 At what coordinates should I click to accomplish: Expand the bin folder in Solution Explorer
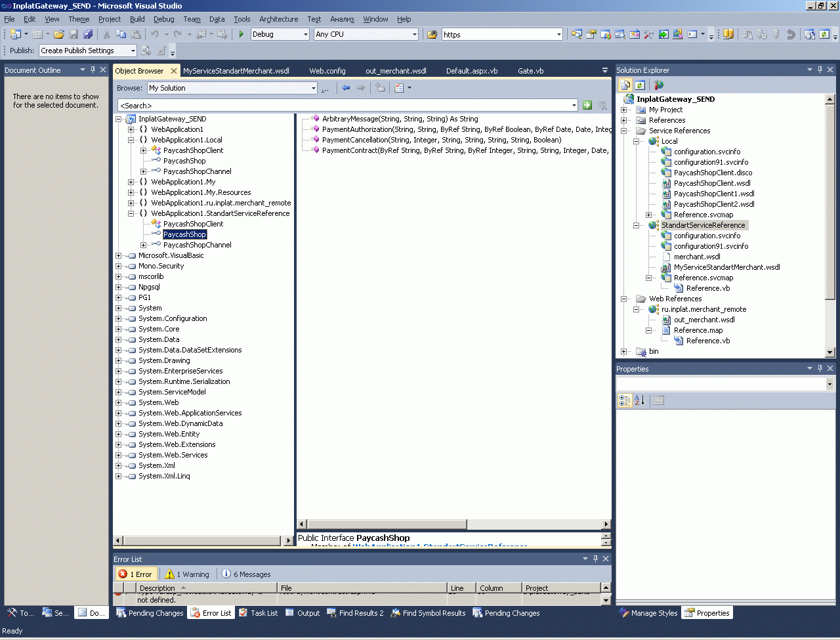tap(623, 351)
